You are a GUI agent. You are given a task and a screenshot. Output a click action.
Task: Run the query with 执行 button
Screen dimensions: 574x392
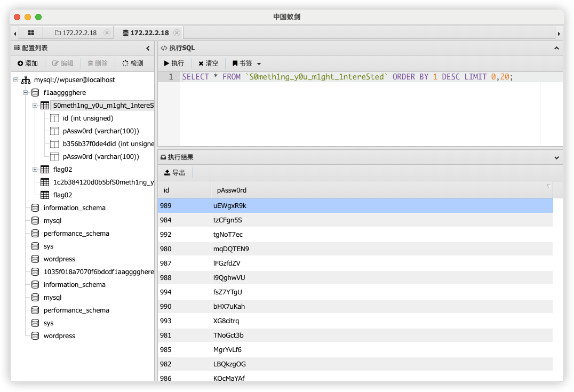coord(174,63)
